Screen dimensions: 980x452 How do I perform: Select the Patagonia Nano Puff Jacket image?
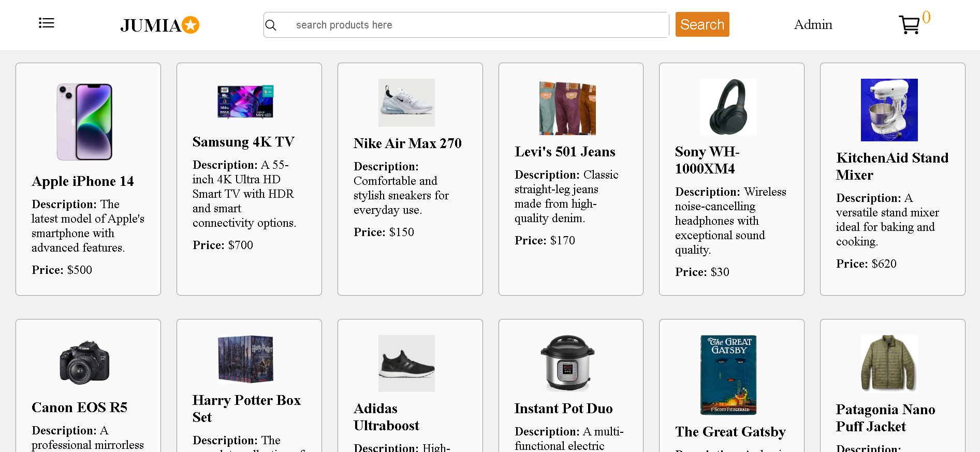pyautogui.click(x=889, y=363)
